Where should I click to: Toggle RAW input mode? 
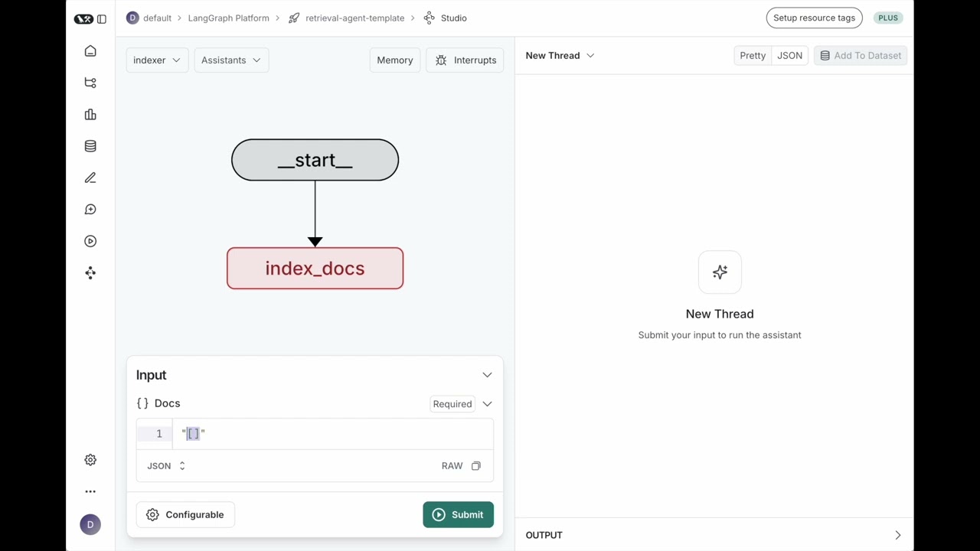452,465
